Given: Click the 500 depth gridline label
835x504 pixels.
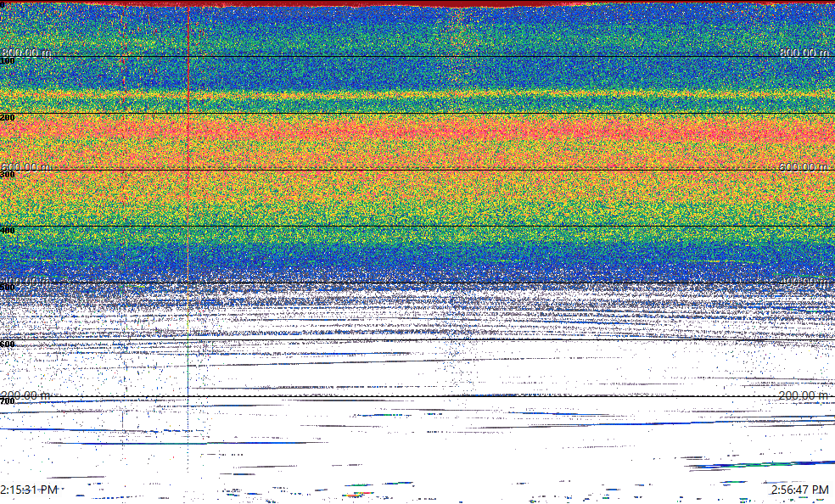Looking at the screenshot, I should pos(8,288).
